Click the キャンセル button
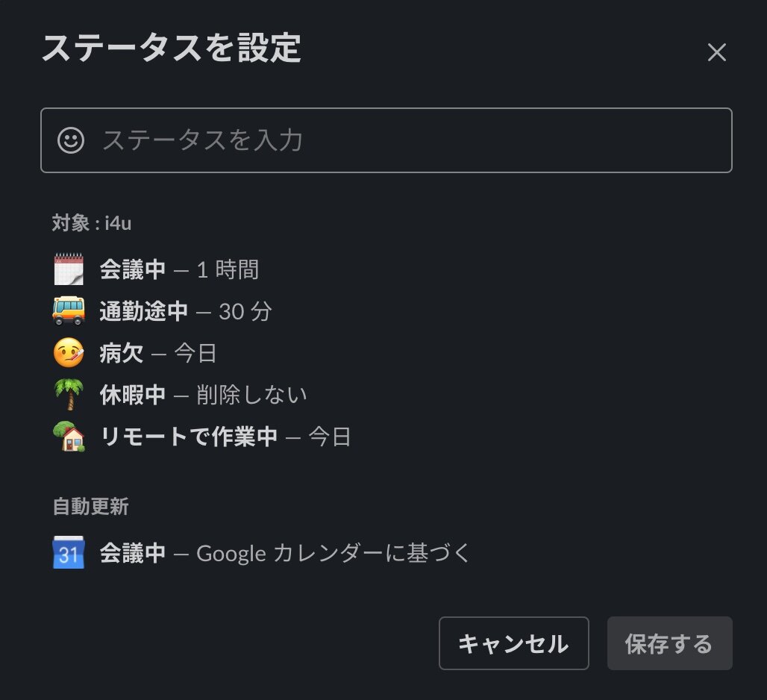Screen dimensions: 767x700 tap(513, 643)
